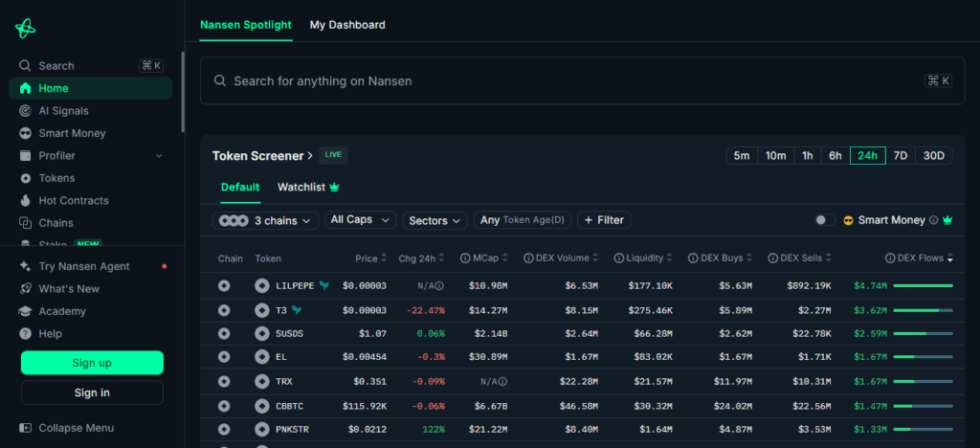Click TRX N/A MCap info icon
The height and width of the screenshot is (448, 980).
(x=503, y=381)
